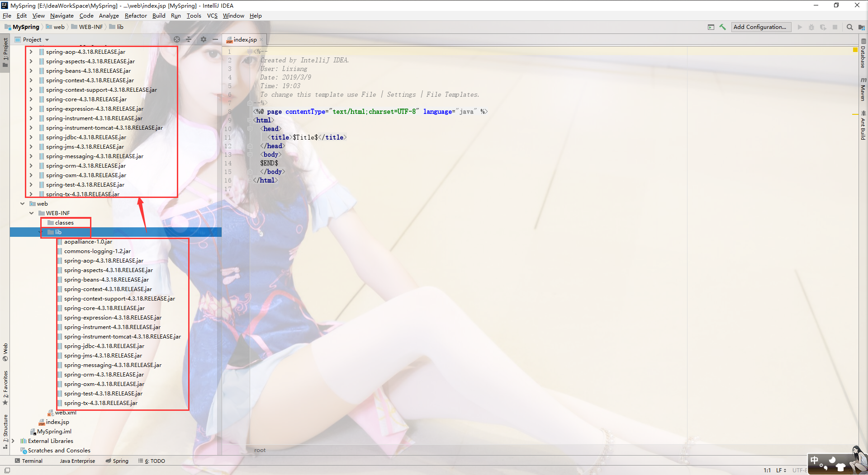This screenshot has height=475, width=868.
Task: Collapse the web folder node
Action: point(22,204)
